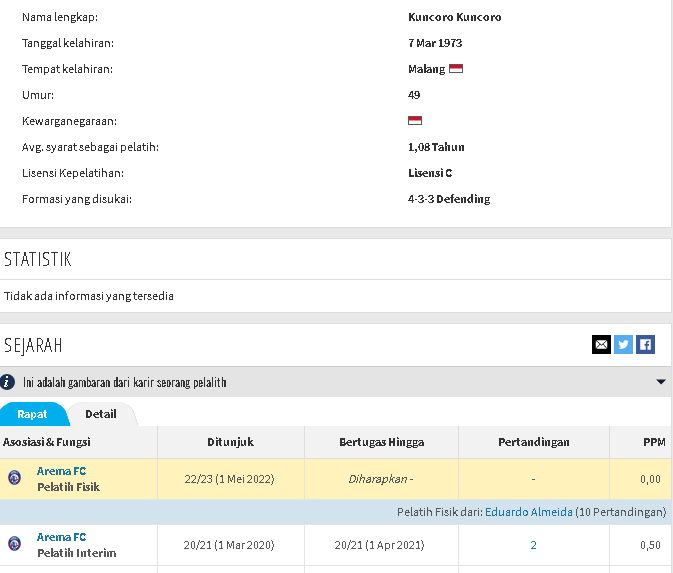
Task: Click the PPM value 0,50
Action: (650, 545)
